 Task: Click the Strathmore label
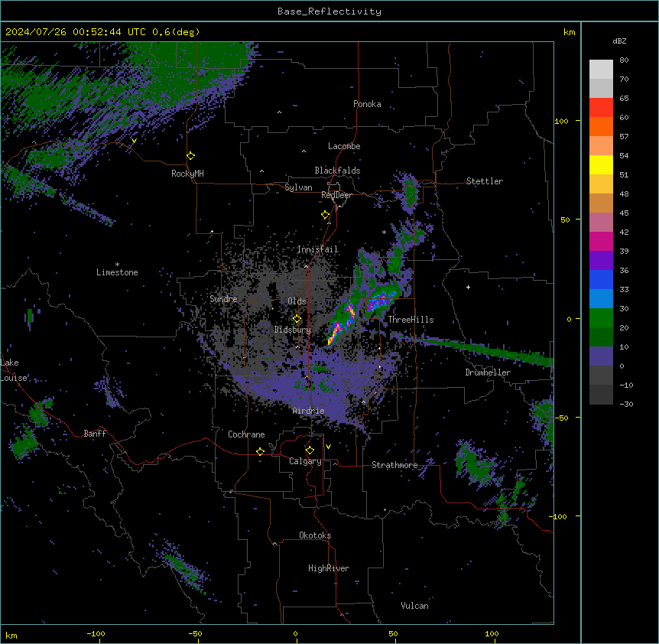tap(394, 465)
